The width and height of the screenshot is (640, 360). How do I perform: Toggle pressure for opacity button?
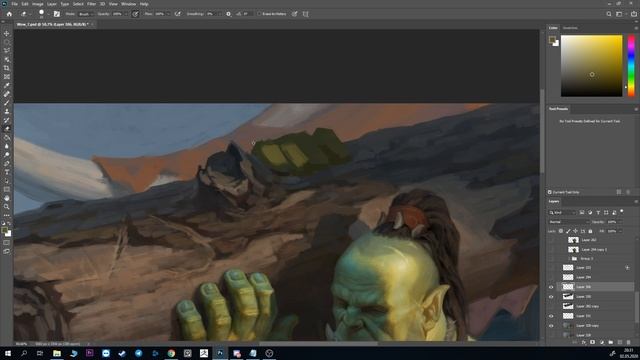pos(135,14)
